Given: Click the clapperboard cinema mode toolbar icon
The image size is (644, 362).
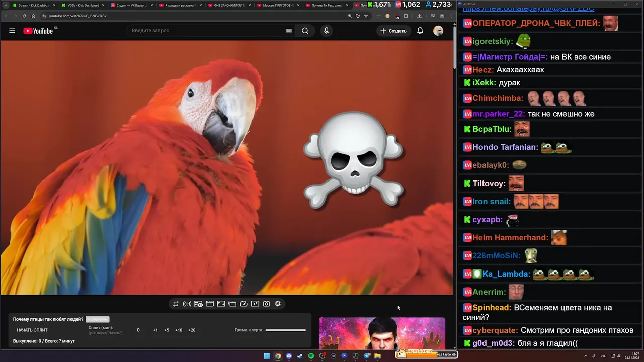Looking at the screenshot, I should click(210, 304).
